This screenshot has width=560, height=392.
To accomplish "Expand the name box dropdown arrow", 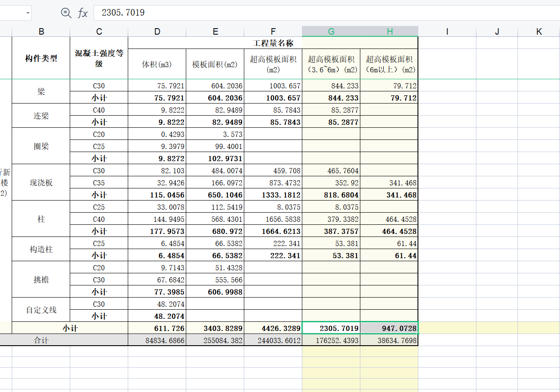I will pos(28,13).
